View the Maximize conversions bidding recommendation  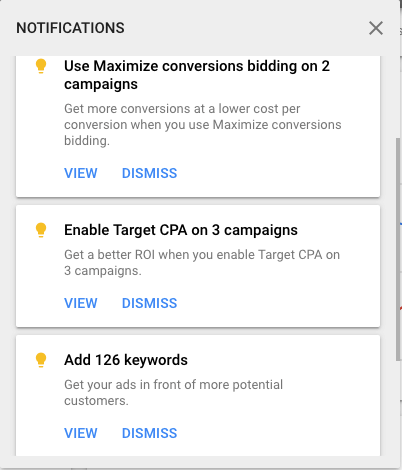tap(81, 173)
